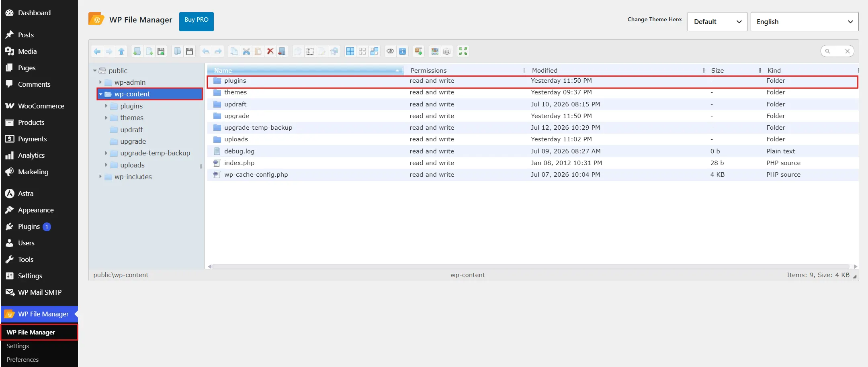Copy the selected item
The image size is (868, 367).
click(234, 51)
